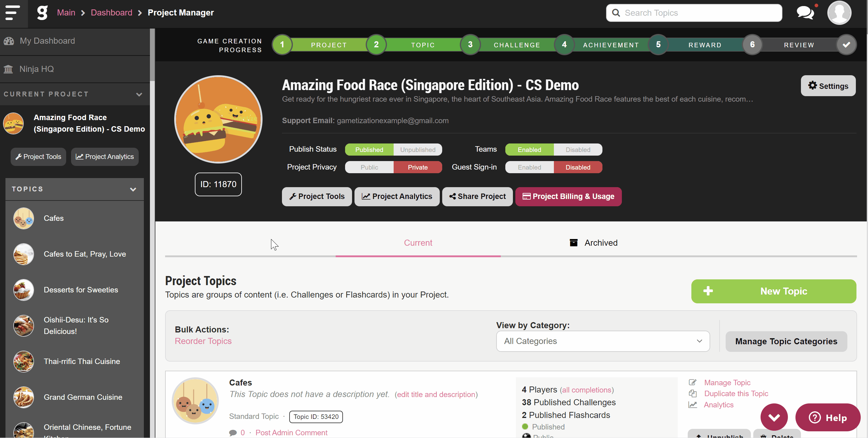Click the Cafes topic icon in sidebar
This screenshot has width=868, height=438.
pos(24,218)
